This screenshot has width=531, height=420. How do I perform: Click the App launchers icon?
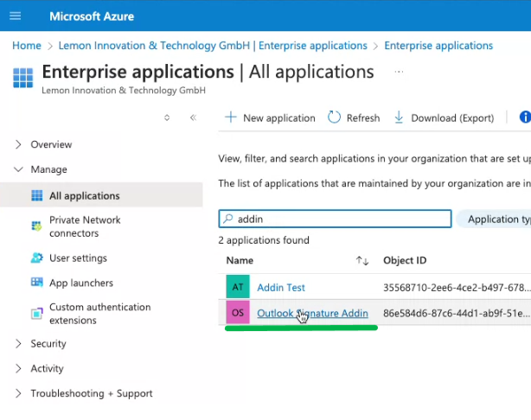[x=36, y=283]
